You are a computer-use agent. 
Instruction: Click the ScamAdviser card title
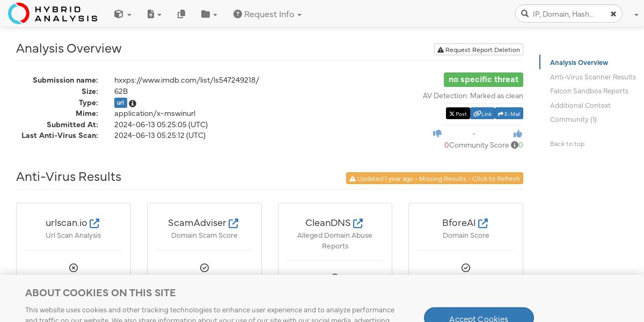pos(197,223)
